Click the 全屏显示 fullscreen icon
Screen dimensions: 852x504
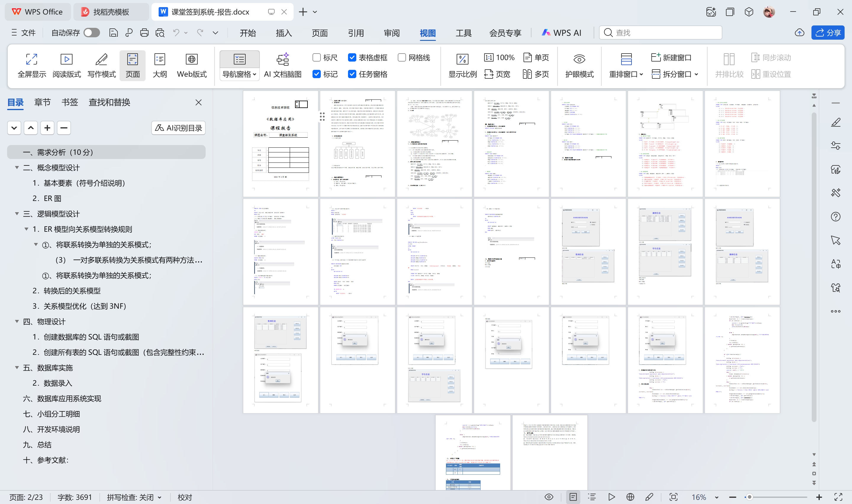point(32,59)
